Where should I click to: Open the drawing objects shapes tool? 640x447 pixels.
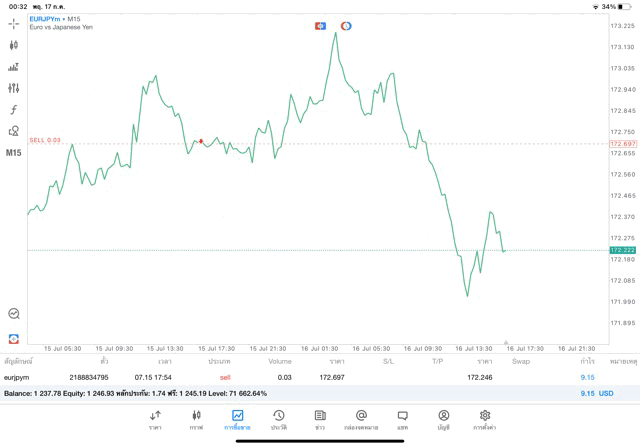click(x=14, y=130)
